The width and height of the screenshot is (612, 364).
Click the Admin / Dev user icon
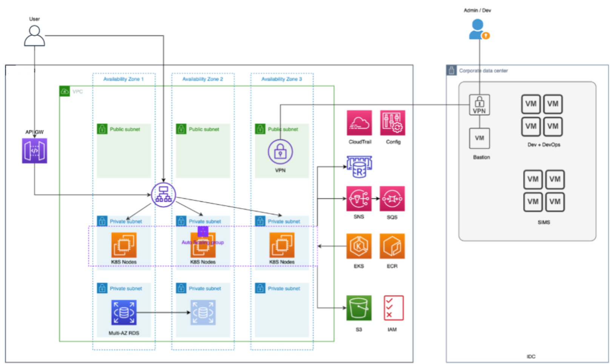(479, 29)
